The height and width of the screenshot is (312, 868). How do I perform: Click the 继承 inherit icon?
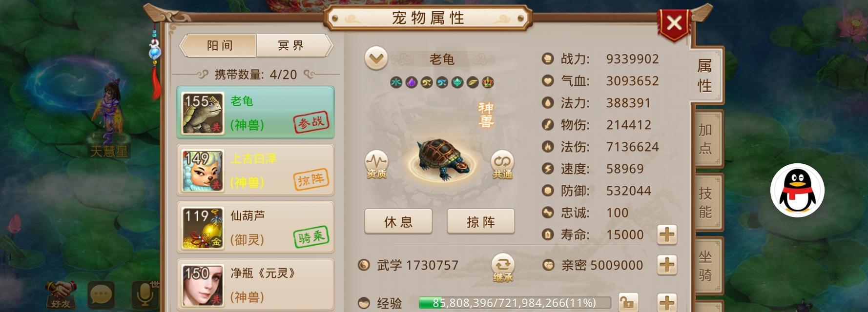[x=503, y=268]
